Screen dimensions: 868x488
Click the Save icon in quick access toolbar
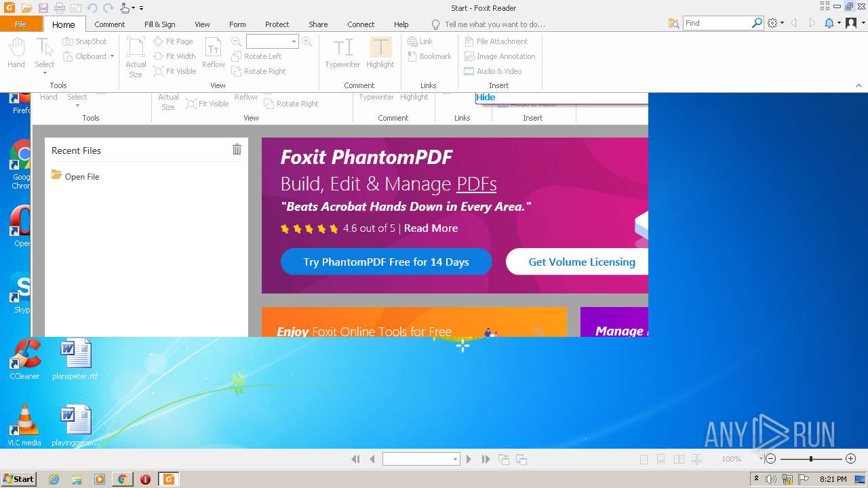(x=43, y=8)
